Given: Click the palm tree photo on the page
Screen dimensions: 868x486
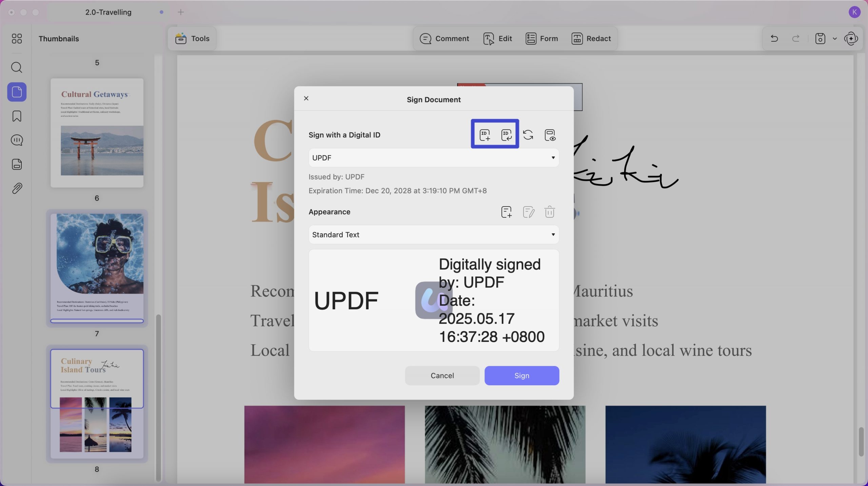Looking at the screenshot, I should [505, 444].
